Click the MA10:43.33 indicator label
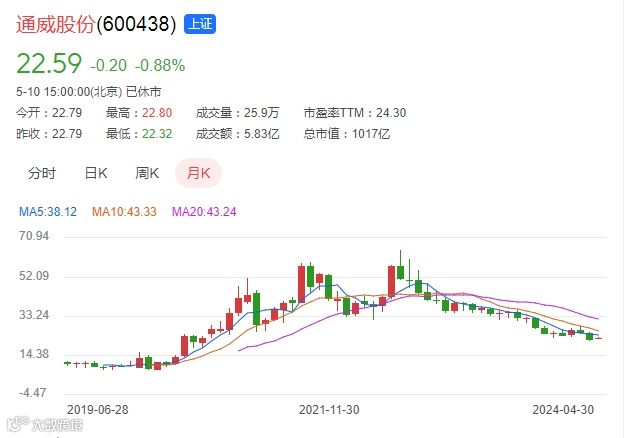 click(124, 212)
